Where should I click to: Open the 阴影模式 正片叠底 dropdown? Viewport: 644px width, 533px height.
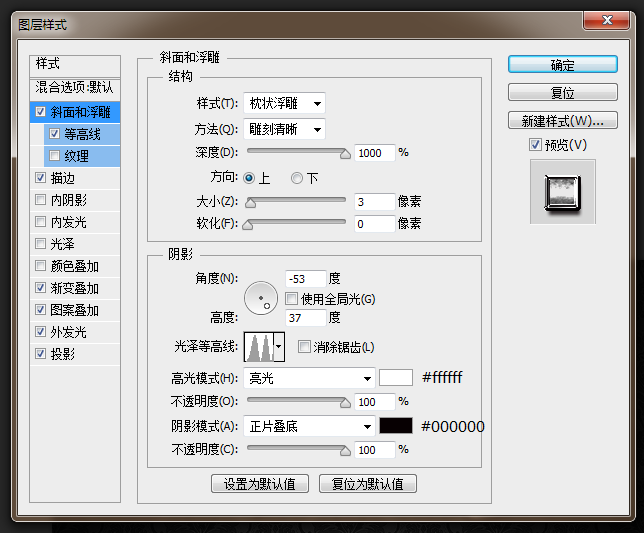click(x=309, y=426)
